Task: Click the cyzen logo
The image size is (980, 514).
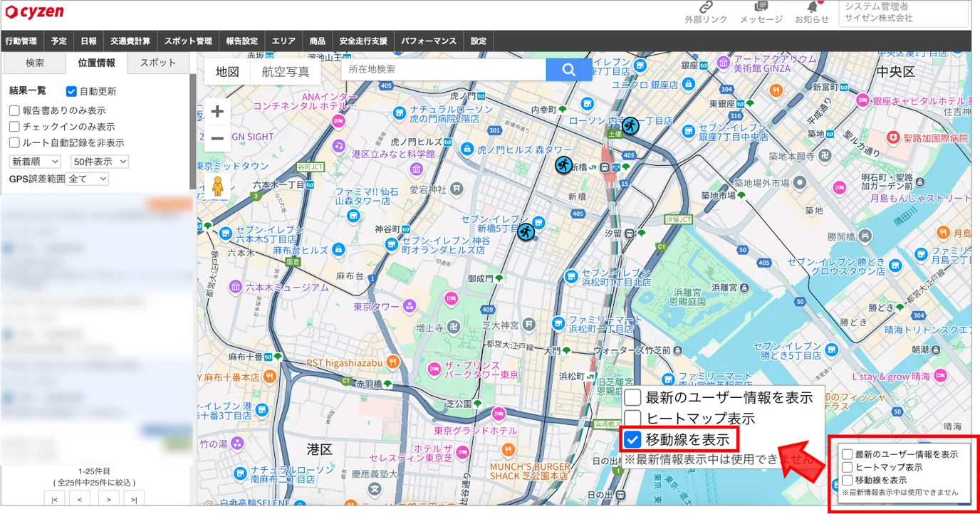Action: (x=34, y=11)
